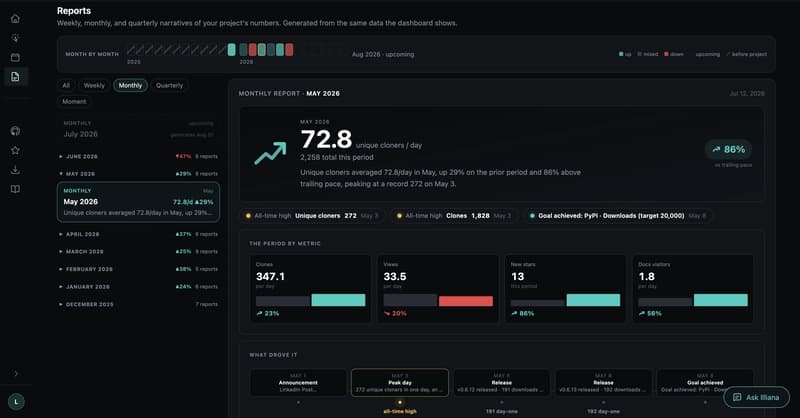Image resolution: width=800 pixels, height=418 pixels.
Task: Click the '7 reports' count for December 2025
Action: pos(207,304)
